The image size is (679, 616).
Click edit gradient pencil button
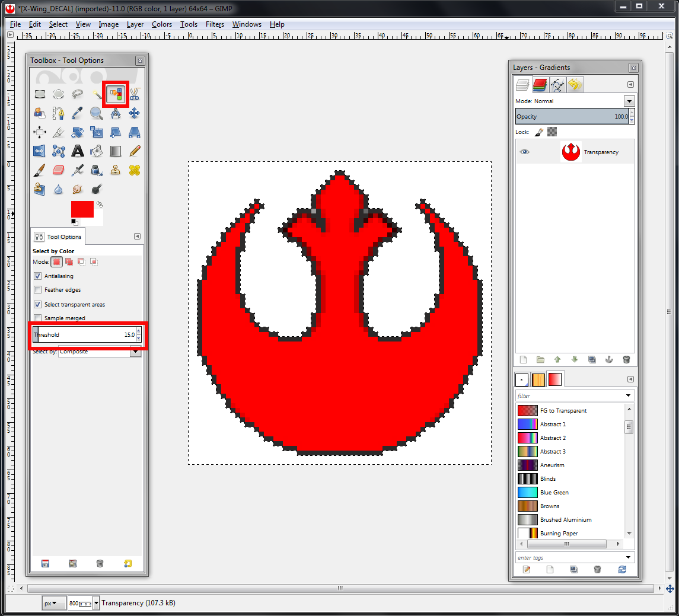coord(527,570)
